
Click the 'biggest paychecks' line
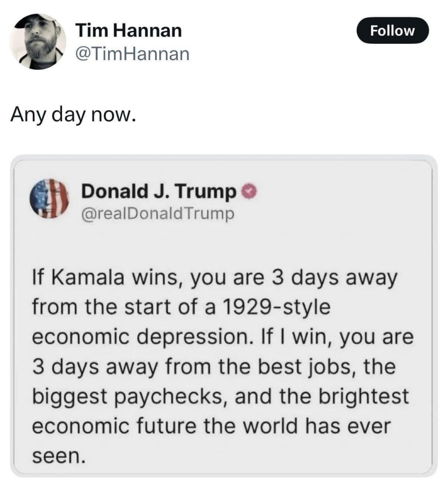click(x=220, y=397)
